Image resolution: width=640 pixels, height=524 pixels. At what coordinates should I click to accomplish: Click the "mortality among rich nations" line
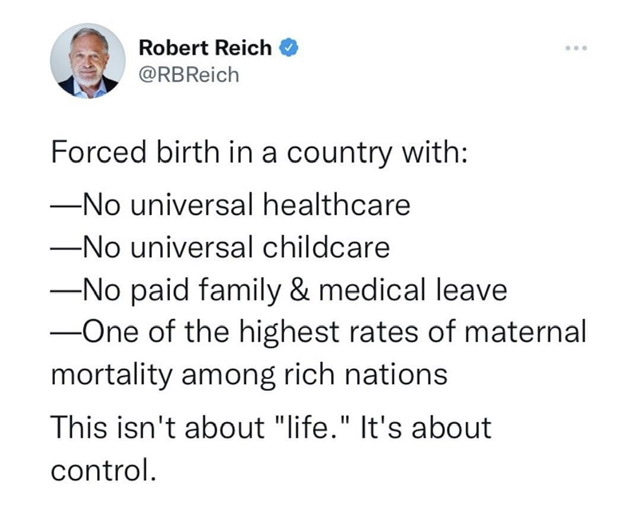click(249, 375)
